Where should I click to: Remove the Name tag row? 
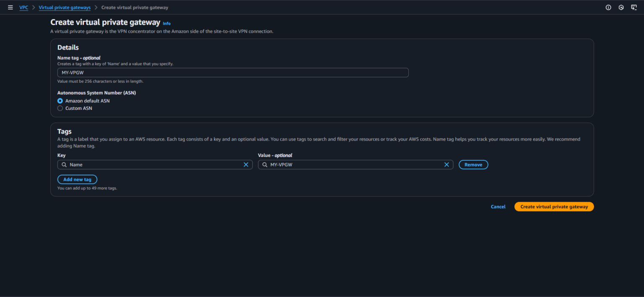point(473,165)
